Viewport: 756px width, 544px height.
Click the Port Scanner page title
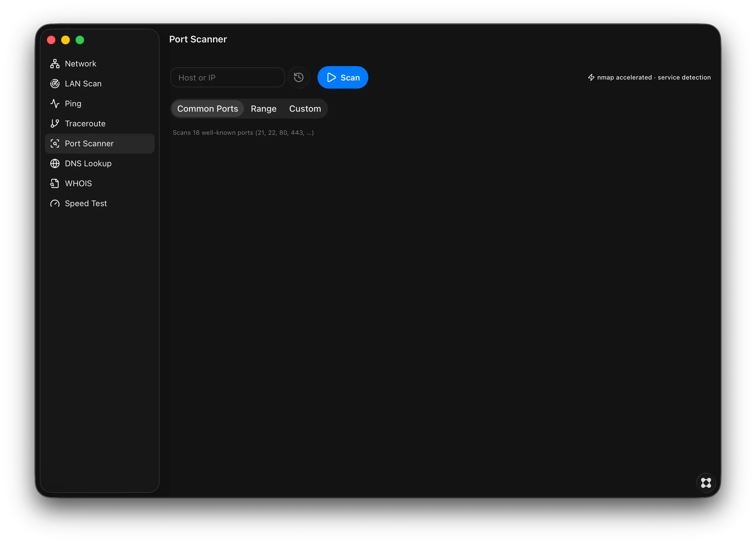(x=198, y=39)
